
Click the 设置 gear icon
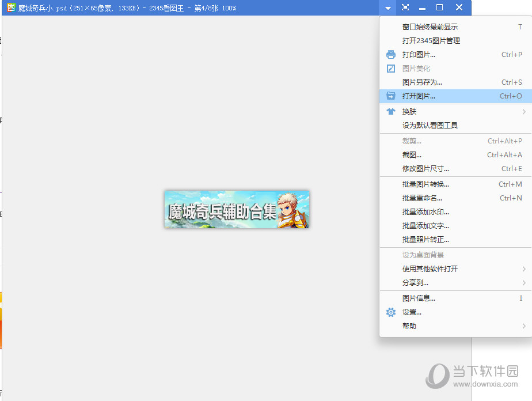390,312
